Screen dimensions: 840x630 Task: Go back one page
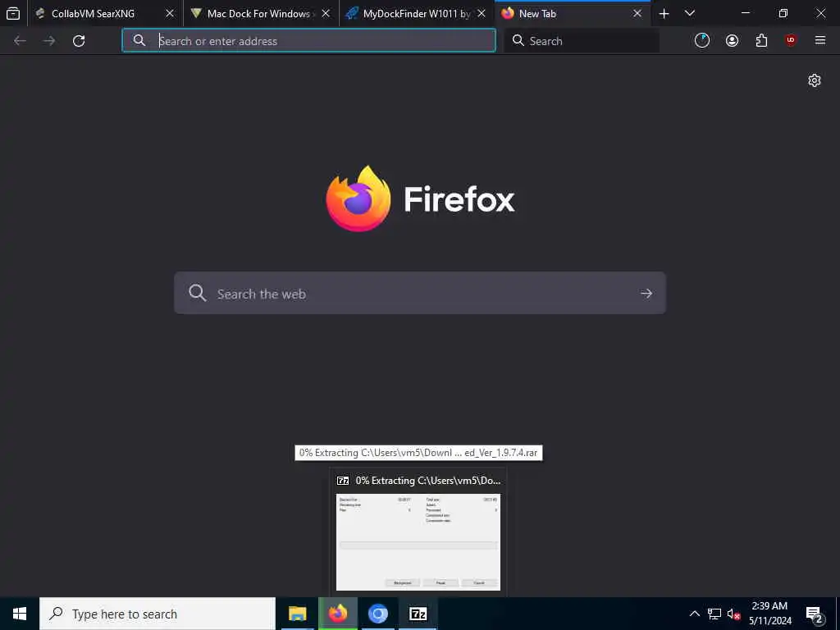pos(20,41)
